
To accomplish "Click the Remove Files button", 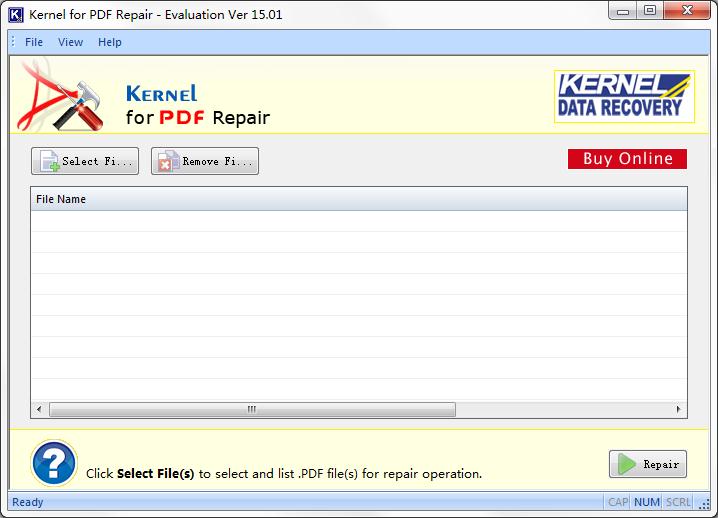I will (x=205, y=161).
